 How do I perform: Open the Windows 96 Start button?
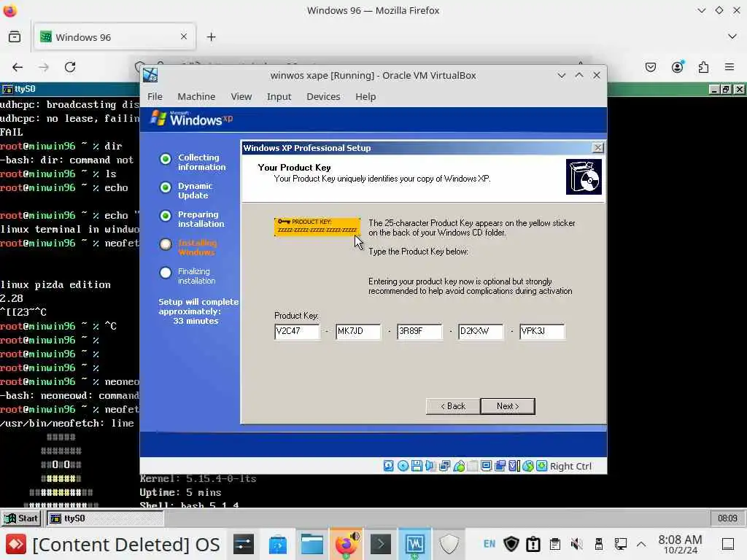click(x=21, y=518)
